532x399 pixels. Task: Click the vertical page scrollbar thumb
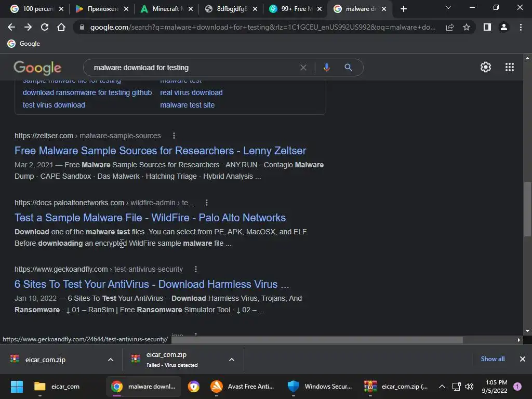click(527, 209)
